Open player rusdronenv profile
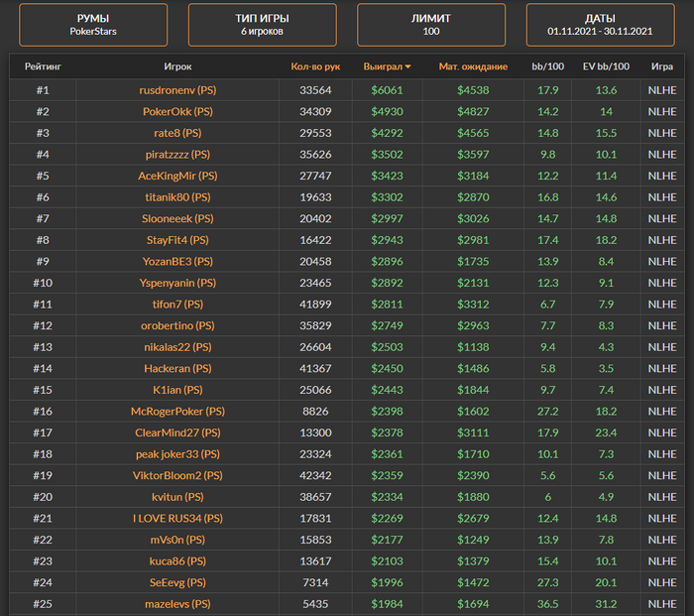 (x=177, y=90)
